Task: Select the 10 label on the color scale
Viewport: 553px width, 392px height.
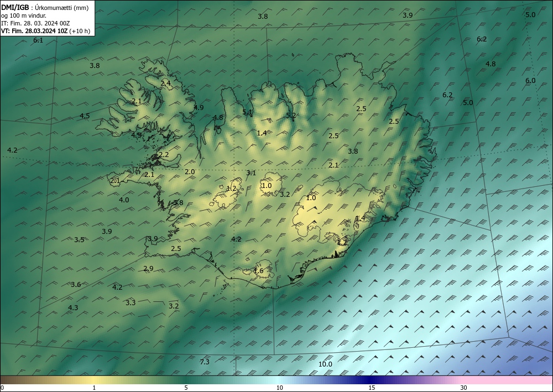Action: point(279,388)
